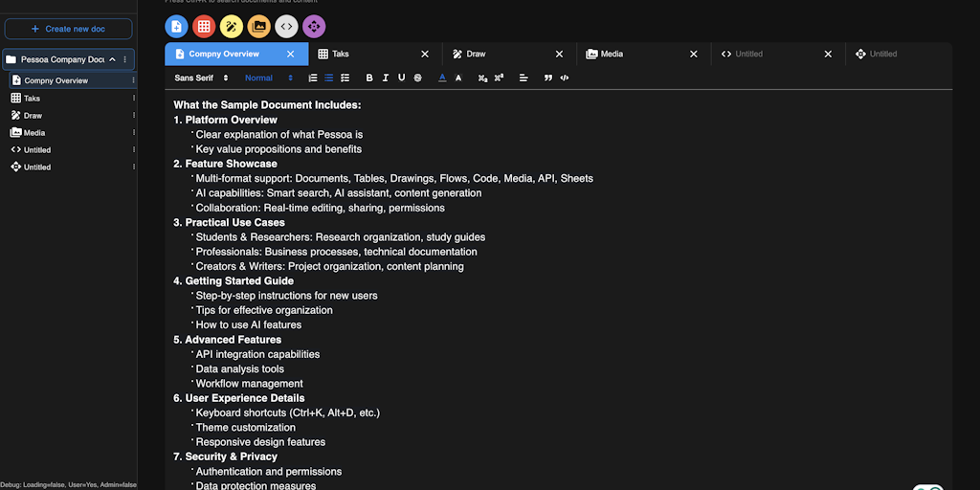Close the Taks tab

point(425,55)
